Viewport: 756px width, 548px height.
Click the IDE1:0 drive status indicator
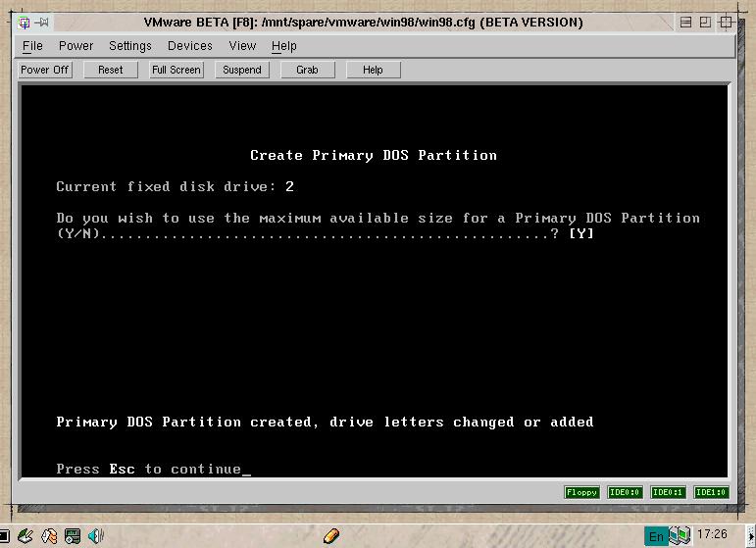click(711, 492)
